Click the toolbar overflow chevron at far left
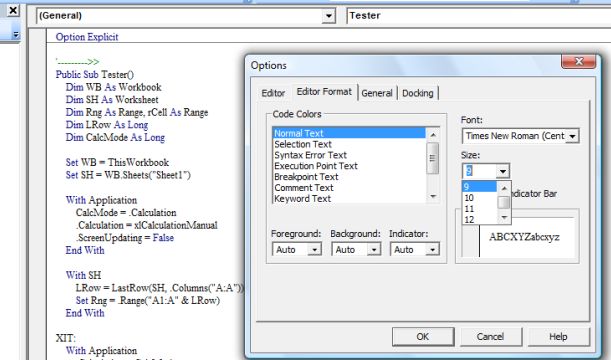This screenshot has width=611, height=360. [x=16, y=35]
